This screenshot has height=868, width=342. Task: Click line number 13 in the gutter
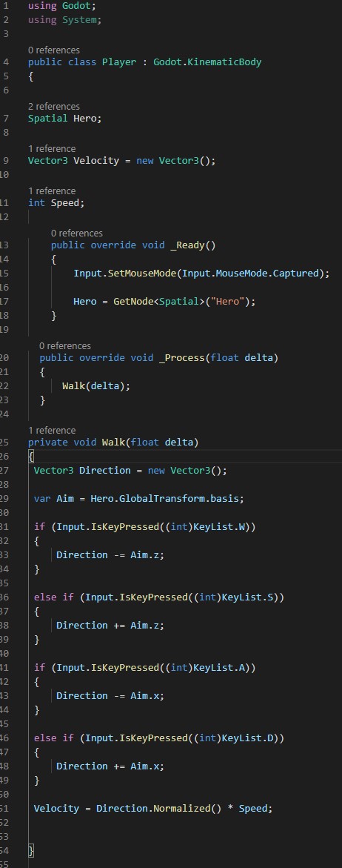click(x=4, y=245)
